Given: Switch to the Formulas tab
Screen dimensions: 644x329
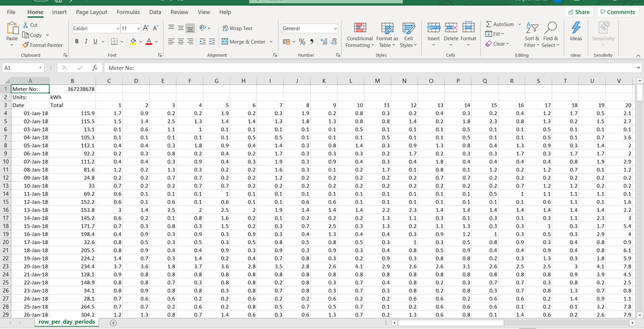Looking at the screenshot, I should [x=128, y=13].
